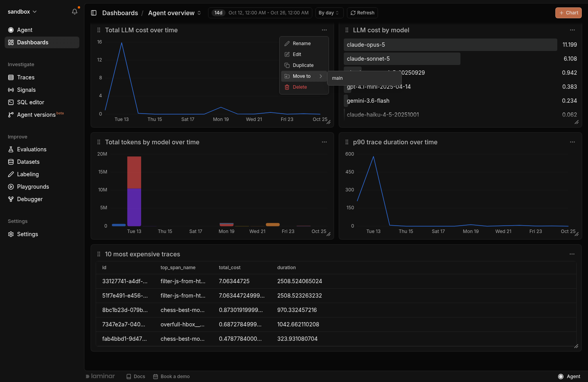Click Agent button in bottom right
Viewport: 588px width, 382px height.
point(569,377)
